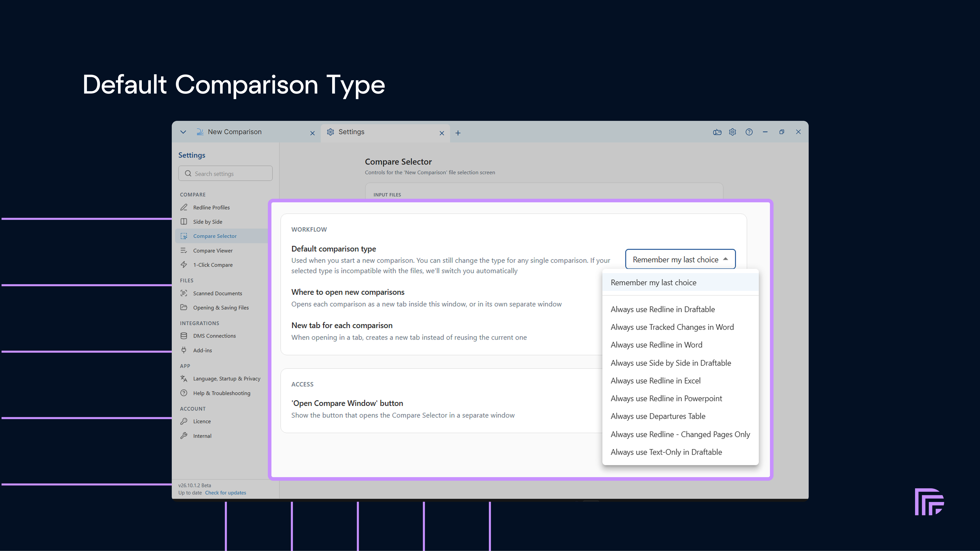The width and height of the screenshot is (980, 551).
Task: Close the New Comparison tab
Action: 312,133
